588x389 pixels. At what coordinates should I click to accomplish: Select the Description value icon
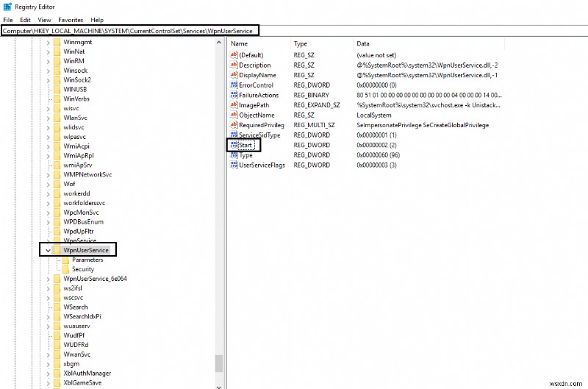[234, 65]
